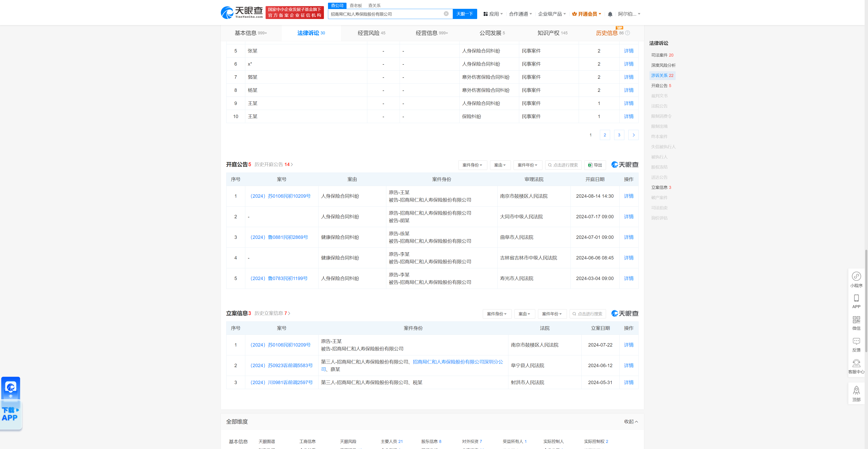Open 股东信息 8 dimension link
Image resolution: width=868 pixels, height=449 pixels.
coord(431,442)
